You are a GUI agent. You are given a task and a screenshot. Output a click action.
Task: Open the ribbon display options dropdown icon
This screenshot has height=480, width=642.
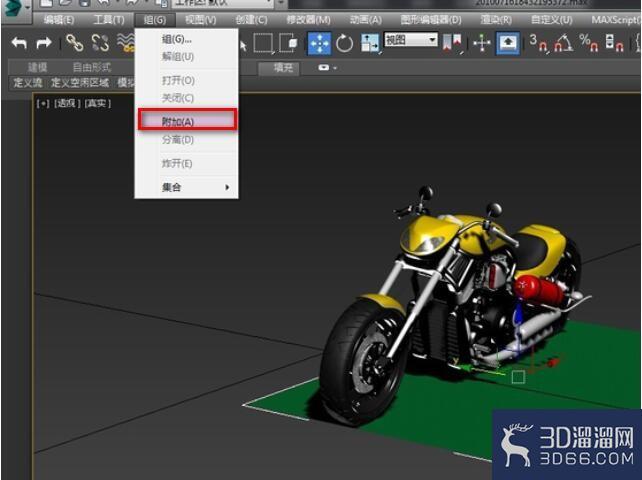327,68
